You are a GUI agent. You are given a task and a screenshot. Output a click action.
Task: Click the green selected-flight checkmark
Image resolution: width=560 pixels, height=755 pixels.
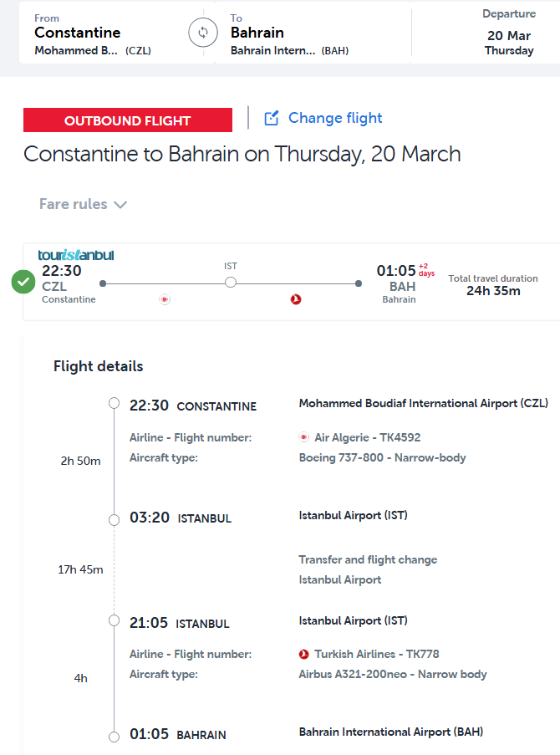[23, 283]
